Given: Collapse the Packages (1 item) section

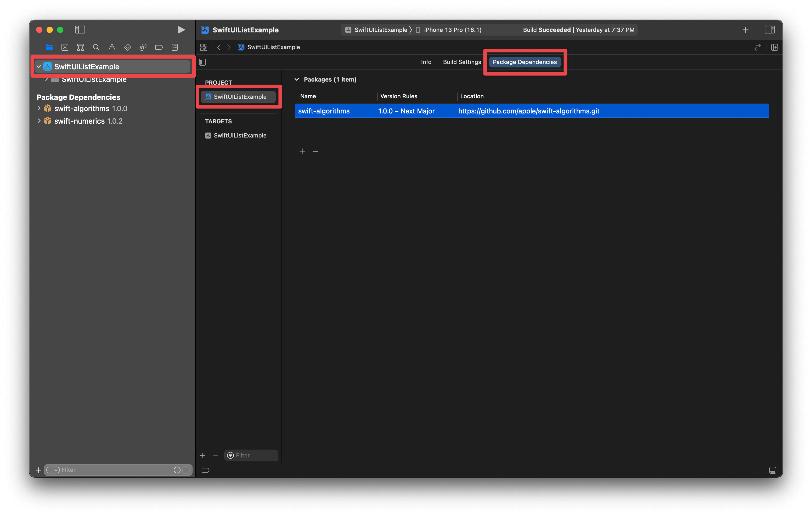Looking at the screenshot, I should (x=297, y=79).
